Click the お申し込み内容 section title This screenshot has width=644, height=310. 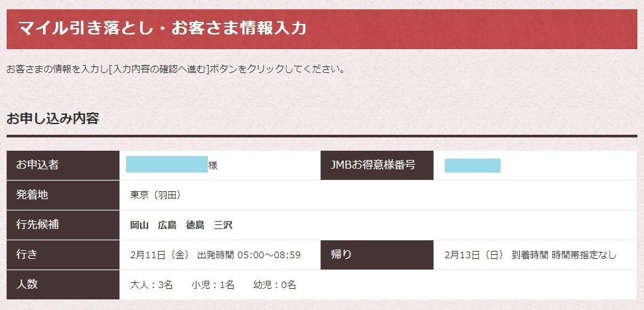pyautogui.click(x=52, y=119)
